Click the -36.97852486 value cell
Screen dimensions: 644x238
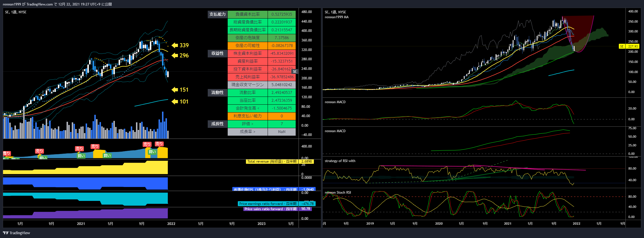(282, 77)
